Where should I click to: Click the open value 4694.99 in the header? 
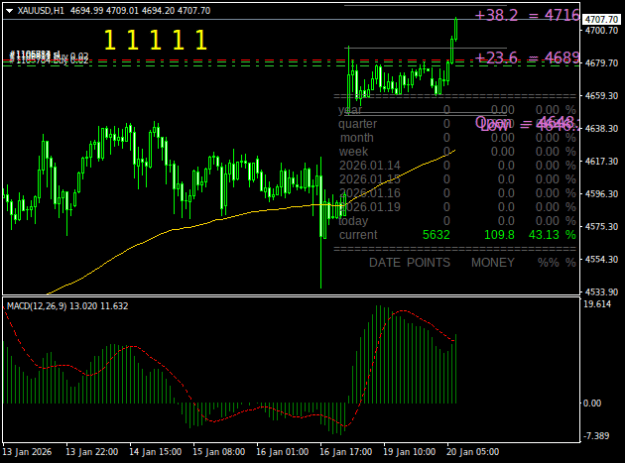[x=86, y=11]
